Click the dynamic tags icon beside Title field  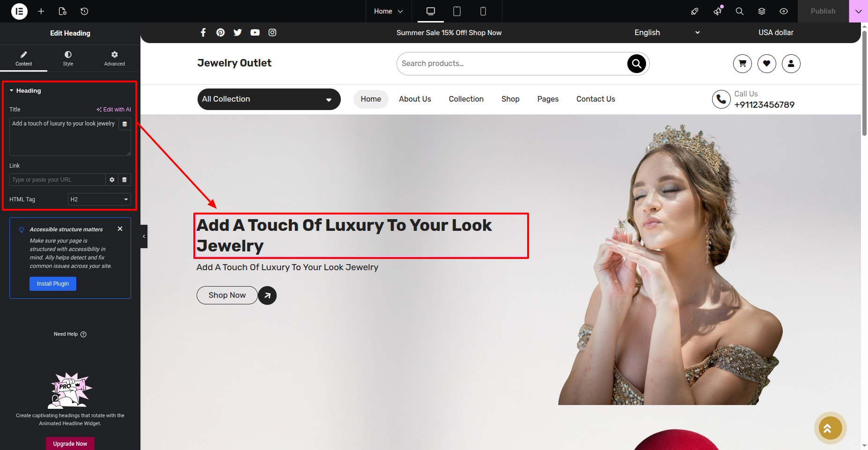tap(125, 124)
